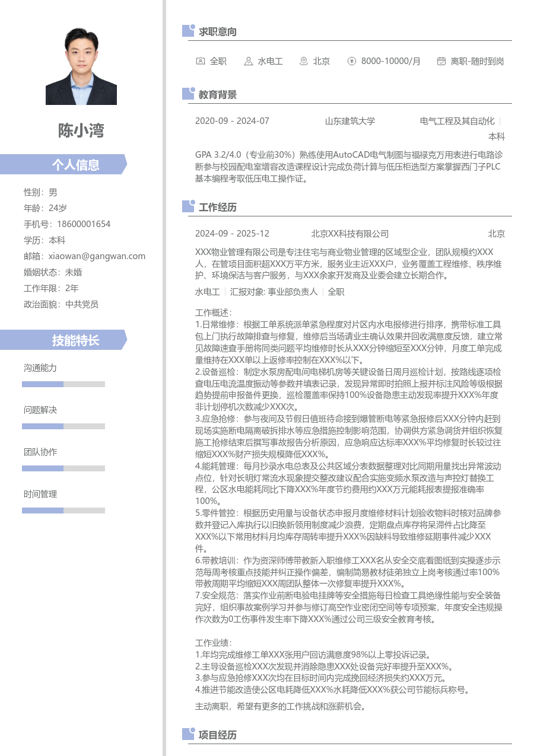Click the person icon beside 水电工 in 求职意向 row

(247, 61)
